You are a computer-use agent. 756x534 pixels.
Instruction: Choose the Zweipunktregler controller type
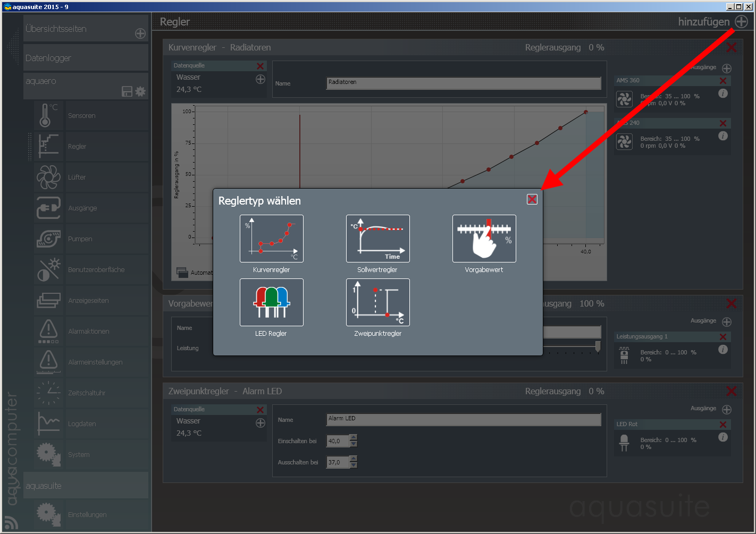pos(377,302)
